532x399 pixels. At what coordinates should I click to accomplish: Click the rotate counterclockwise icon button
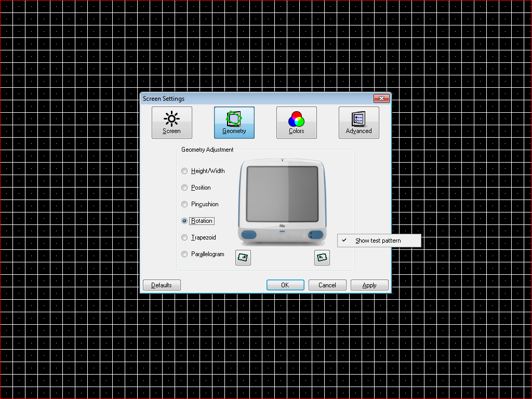point(322,258)
